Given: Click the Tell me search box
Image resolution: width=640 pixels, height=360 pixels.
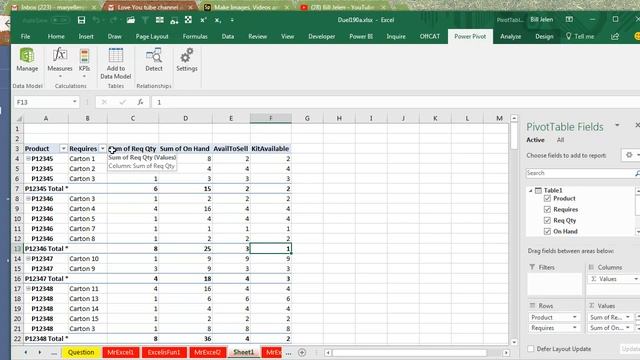Looking at the screenshot, I should pos(580,36).
